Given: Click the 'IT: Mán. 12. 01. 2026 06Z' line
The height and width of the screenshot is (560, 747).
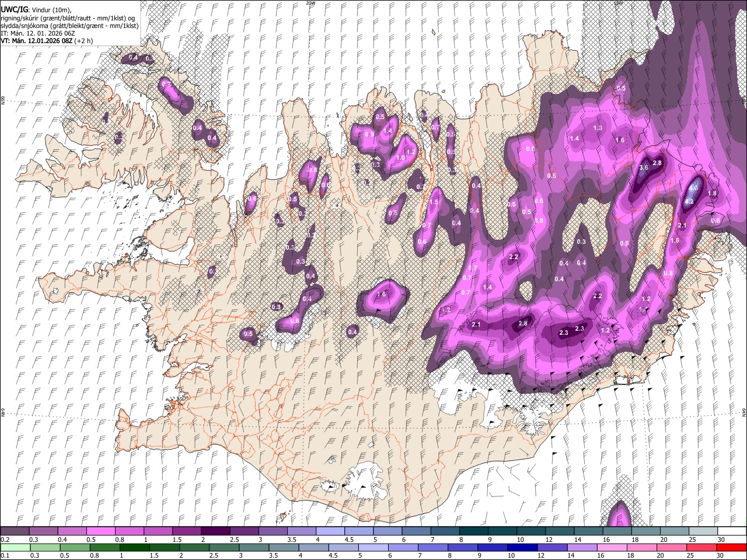Looking at the screenshot, I should coord(38,33).
